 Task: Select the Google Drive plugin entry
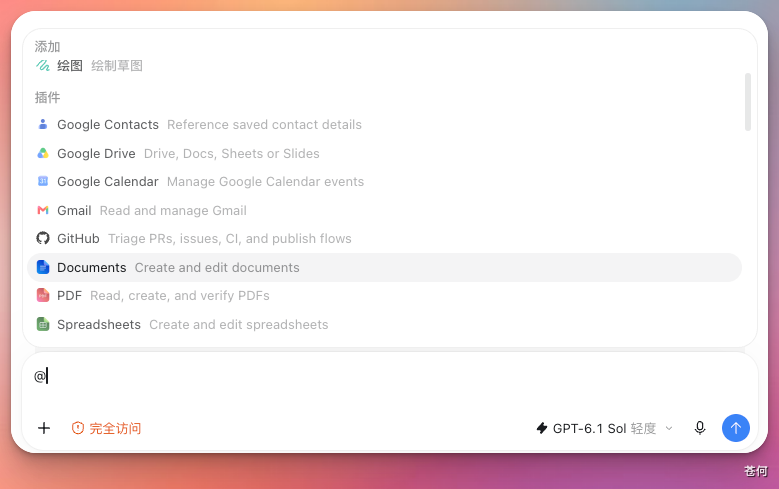coord(385,153)
